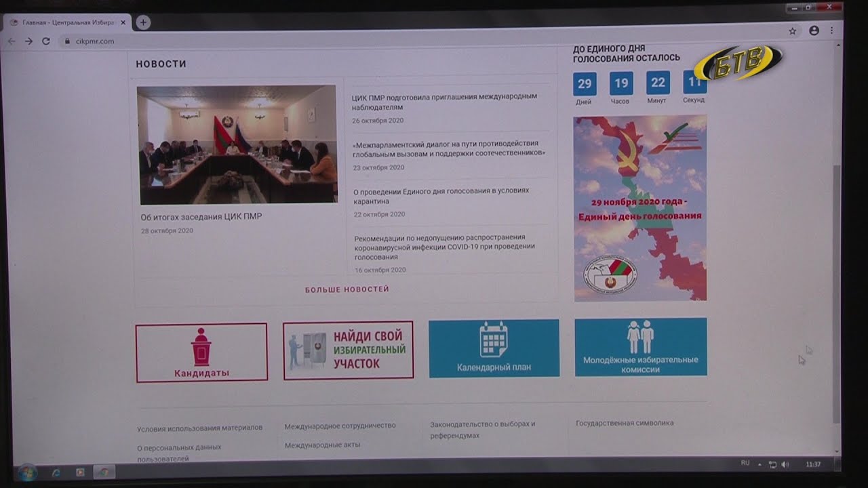Viewport: 868px width, 488px height.
Task: Open the CIK meeting news photo
Action: tap(237, 144)
